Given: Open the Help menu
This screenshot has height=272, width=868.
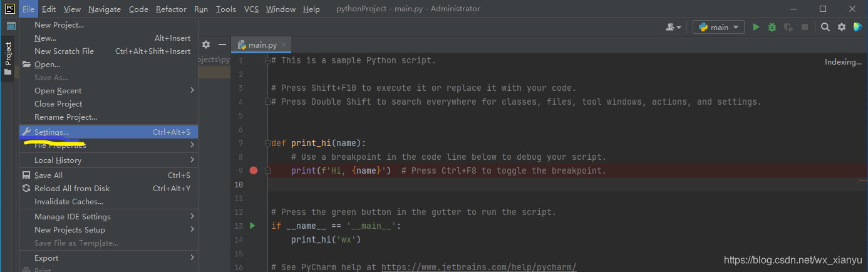Looking at the screenshot, I should point(311,9).
